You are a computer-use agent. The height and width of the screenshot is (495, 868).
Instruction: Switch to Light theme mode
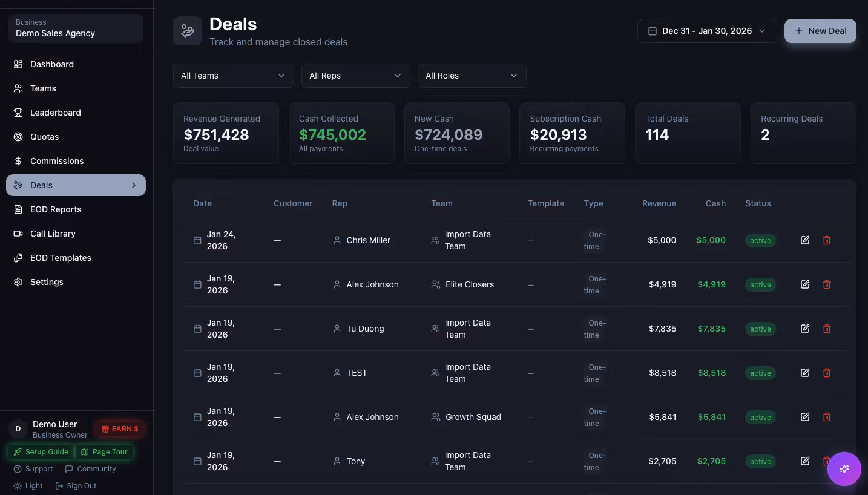pos(28,486)
